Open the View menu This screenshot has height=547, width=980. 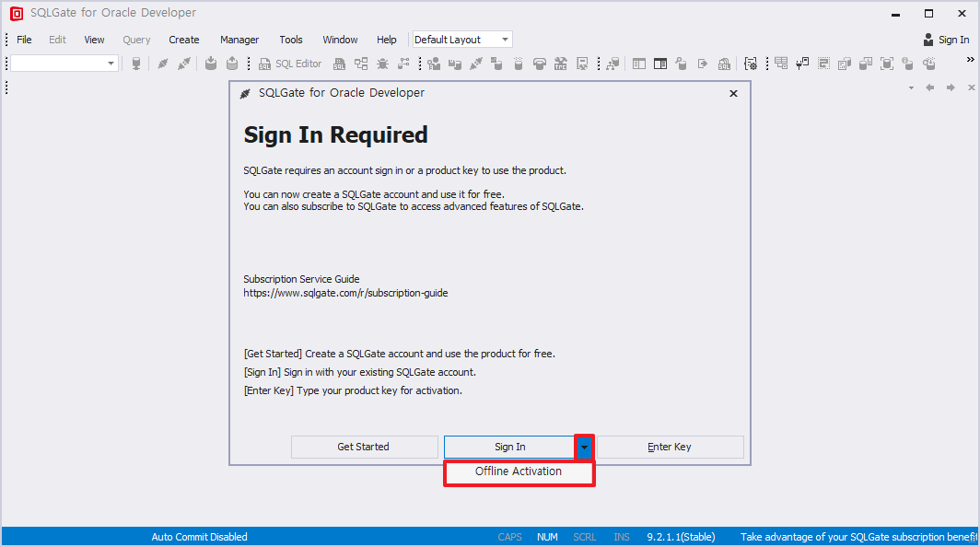click(94, 40)
